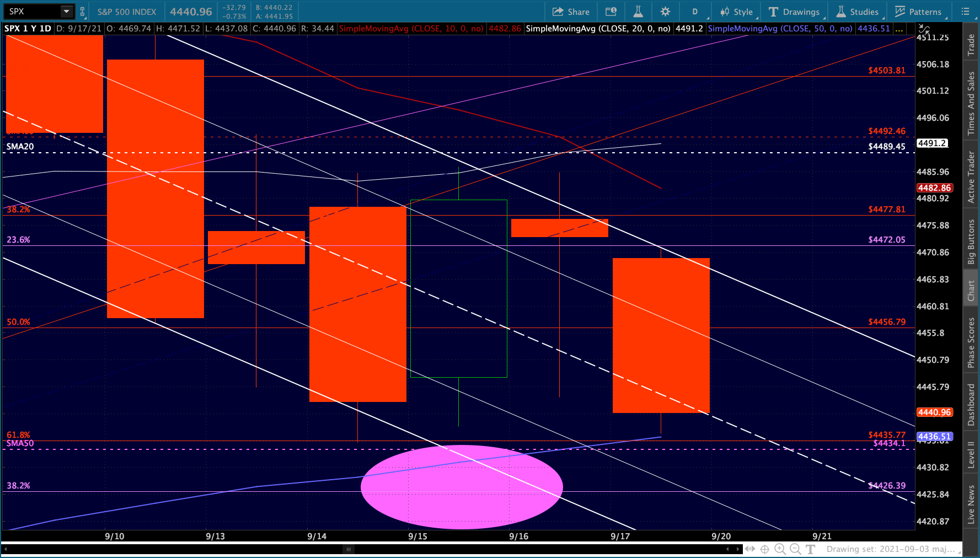Click the beaker icon in top toolbar

pos(638,12)
